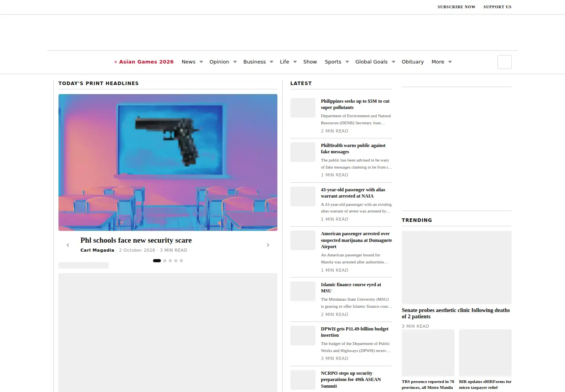Open the Sports section
The image size is (565, 392).
coord(333,62)
